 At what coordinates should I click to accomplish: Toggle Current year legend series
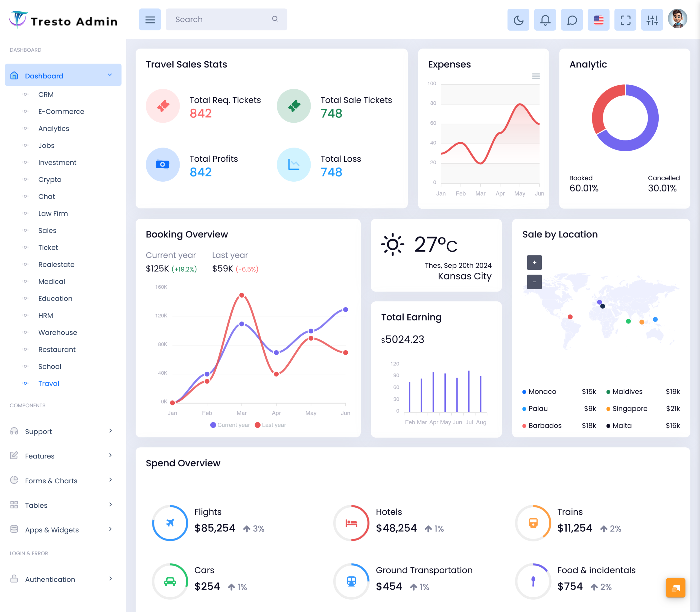click(x=230, y=425)
